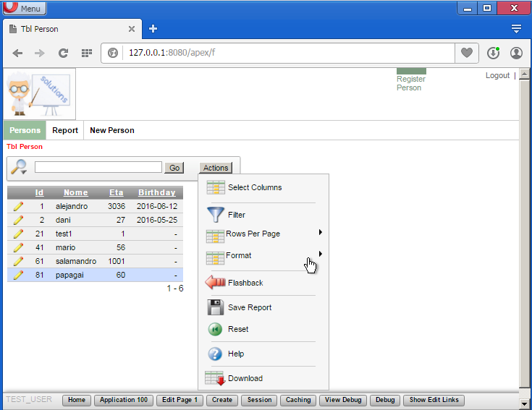The image size is (532, 410).
Task: Click the Create developer toolbar button
Action: point(222,400)
